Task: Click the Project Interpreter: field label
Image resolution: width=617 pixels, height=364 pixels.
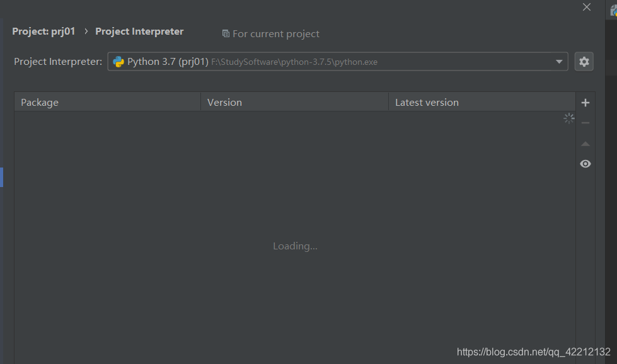Action: coord(58,62)
